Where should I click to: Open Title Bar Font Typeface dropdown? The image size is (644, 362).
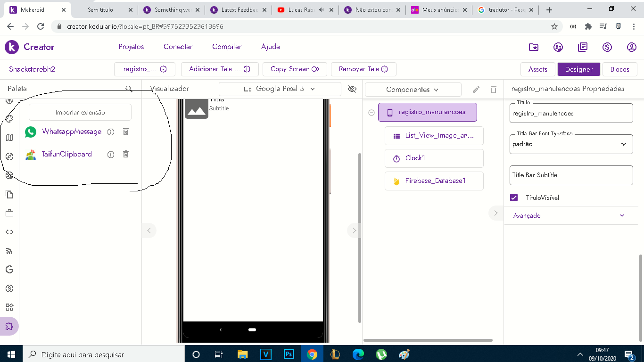coord(571,144)
